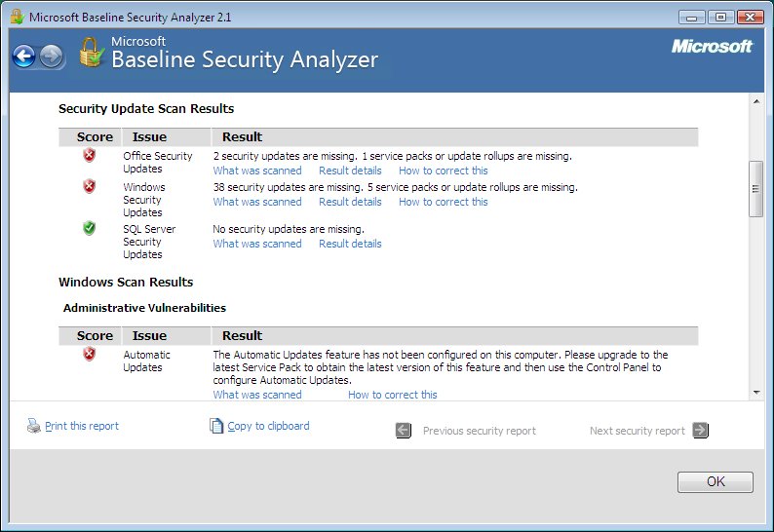Click the Print this report link

coord(82,426)
